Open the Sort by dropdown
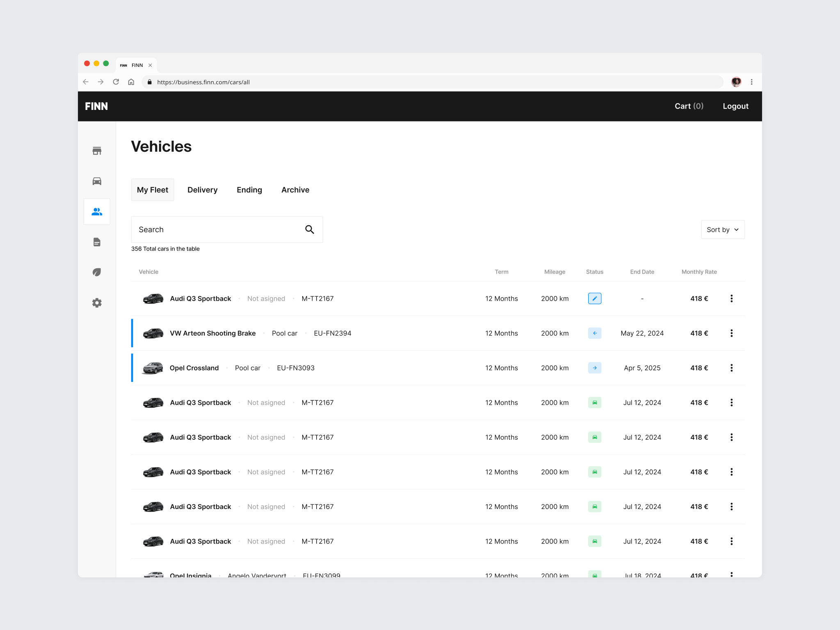This screenshot has height=630, width=840. coord(722,229)
